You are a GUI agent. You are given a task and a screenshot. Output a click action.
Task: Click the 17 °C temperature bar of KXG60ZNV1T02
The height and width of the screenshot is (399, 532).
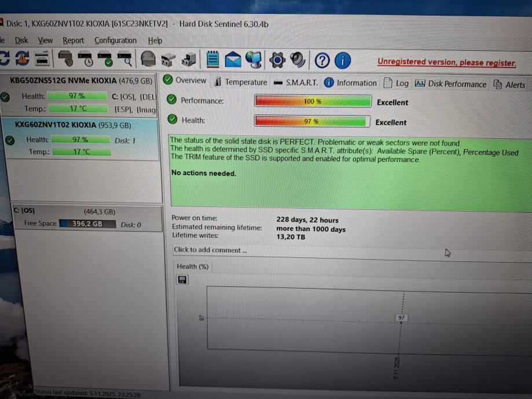[x=82, y=152]
